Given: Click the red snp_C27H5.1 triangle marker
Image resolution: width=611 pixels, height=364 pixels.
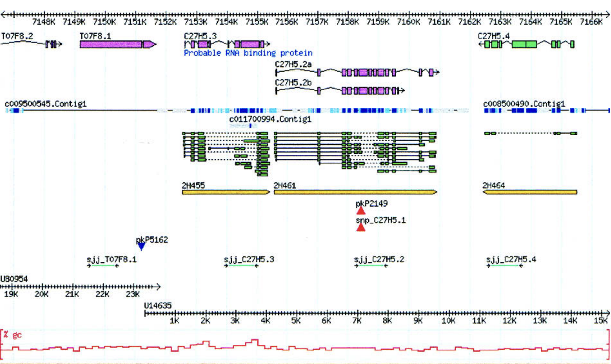Looking at the screenshot, I should coord(361,227).
